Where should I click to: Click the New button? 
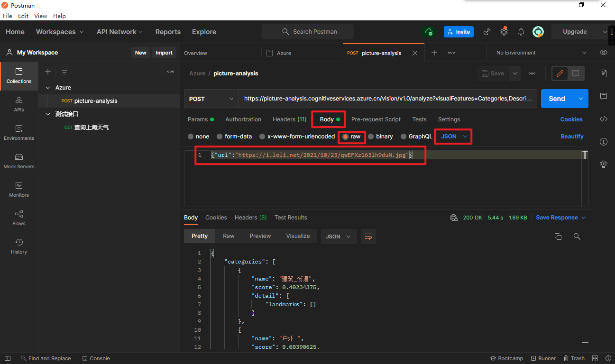(141, 53)
